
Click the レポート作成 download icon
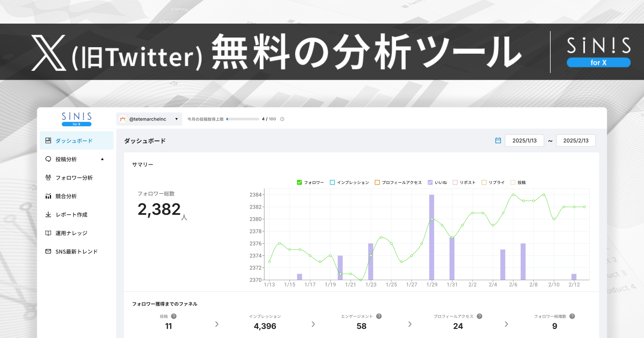(x=48, y=214)
